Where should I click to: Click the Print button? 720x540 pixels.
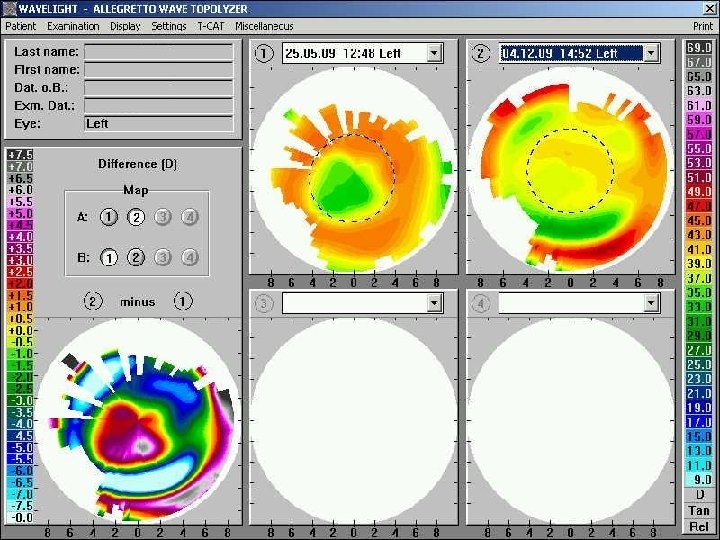[703, 26]
